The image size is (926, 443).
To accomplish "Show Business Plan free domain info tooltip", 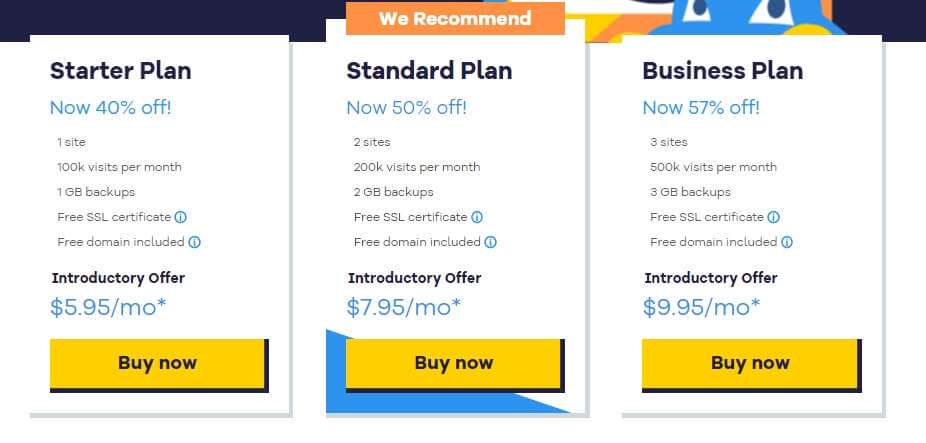I will [x=787, y=242].
